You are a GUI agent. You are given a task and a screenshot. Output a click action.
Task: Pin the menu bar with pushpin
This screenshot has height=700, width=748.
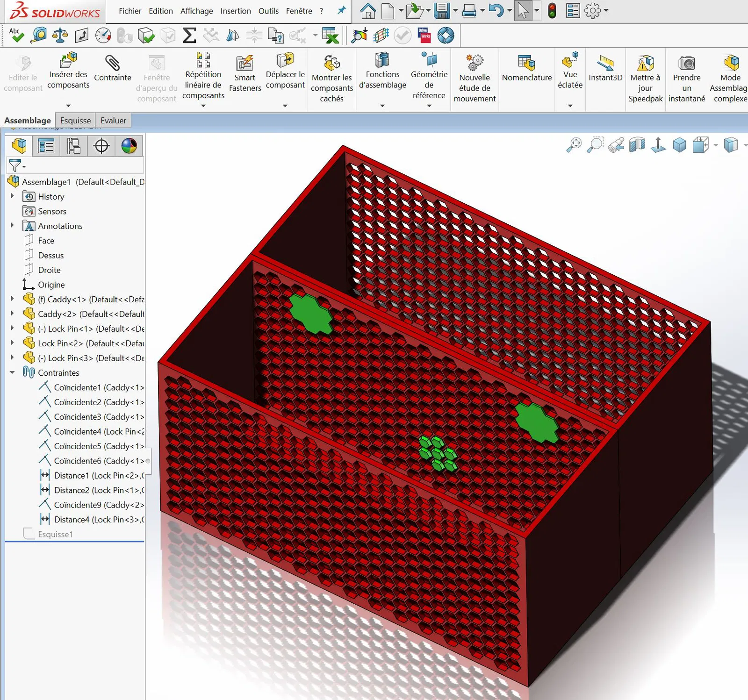pos(342,10)
